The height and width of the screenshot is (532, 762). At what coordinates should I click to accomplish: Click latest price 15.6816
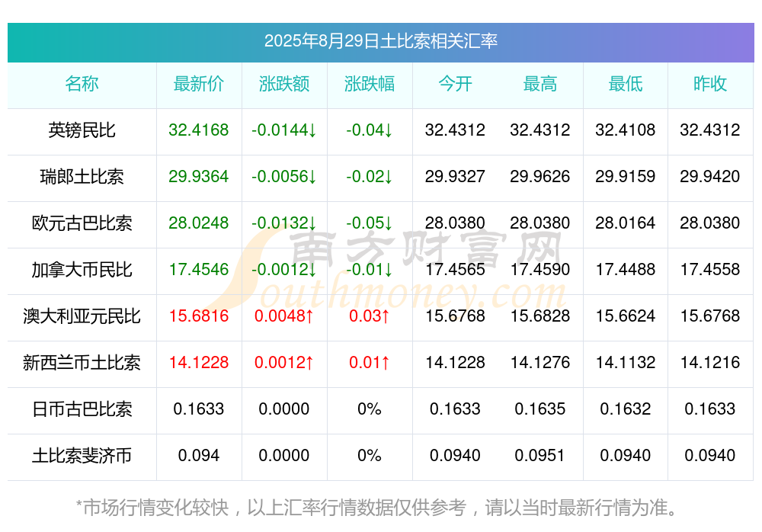click(x=199, y=316)
